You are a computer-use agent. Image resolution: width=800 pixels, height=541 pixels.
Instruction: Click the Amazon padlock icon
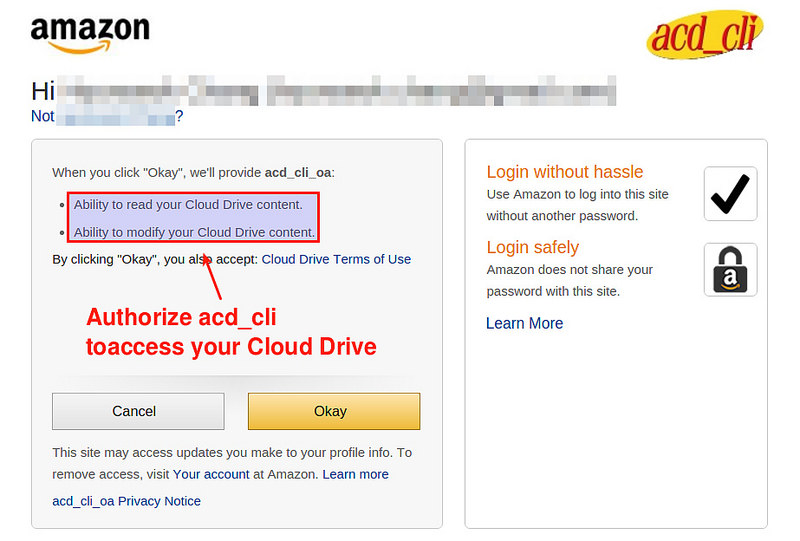[730, 269]
